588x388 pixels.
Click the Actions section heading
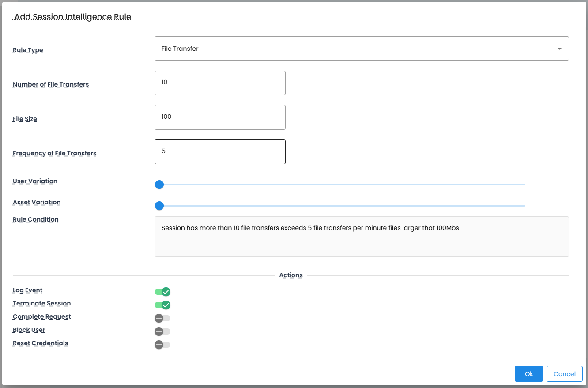tap(290, 275)
